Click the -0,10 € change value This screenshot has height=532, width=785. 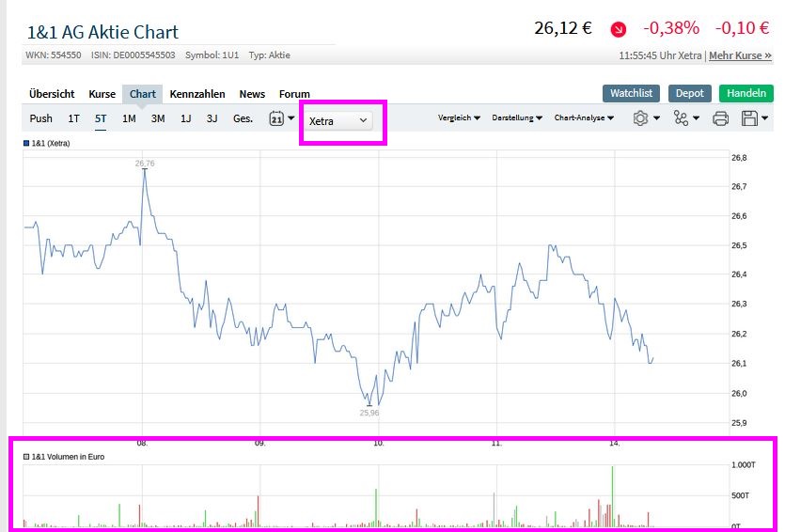click(x=743, y=28)
